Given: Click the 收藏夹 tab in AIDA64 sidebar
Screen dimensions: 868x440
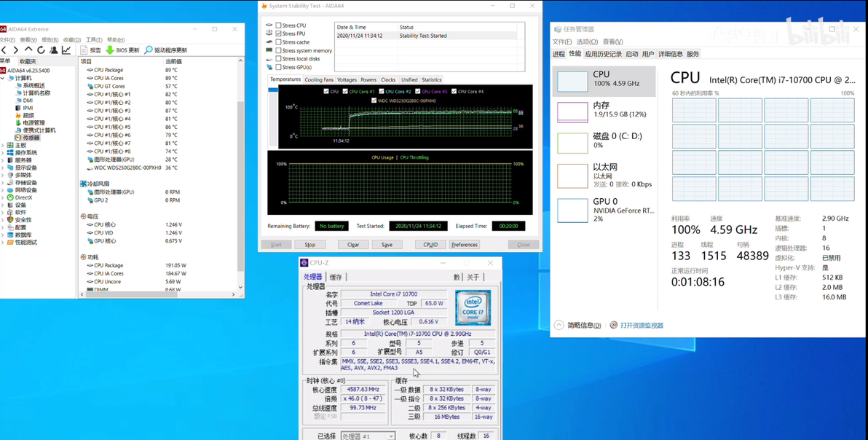Looking at the screenshot, I should tap(27, 61).
